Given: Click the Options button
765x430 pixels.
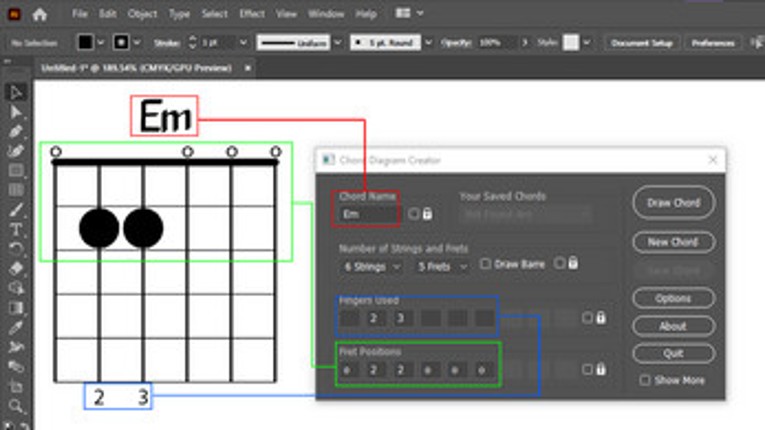Looking at the screenshot, I should tap(674, 298).
